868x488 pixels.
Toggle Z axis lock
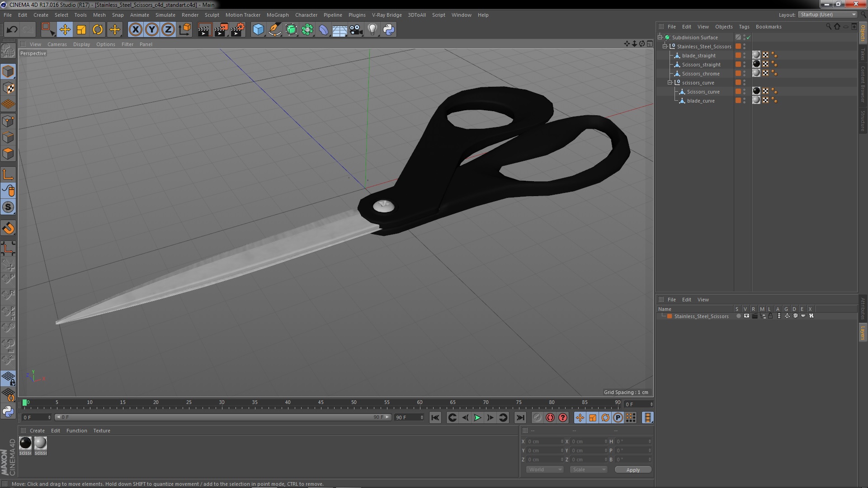pos(168,30)
